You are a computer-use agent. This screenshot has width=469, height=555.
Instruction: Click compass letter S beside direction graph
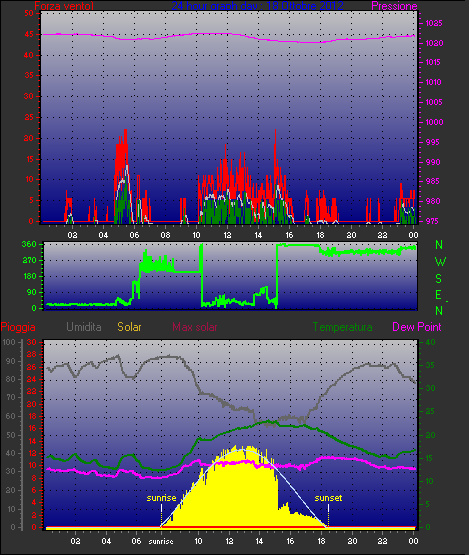pyautogui.click(x=439, y=279)
